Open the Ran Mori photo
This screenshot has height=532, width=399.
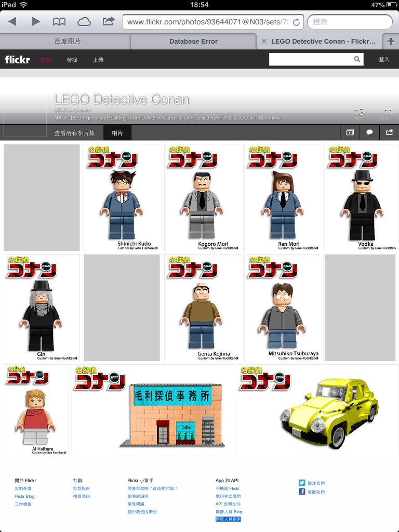coord(283,197)
